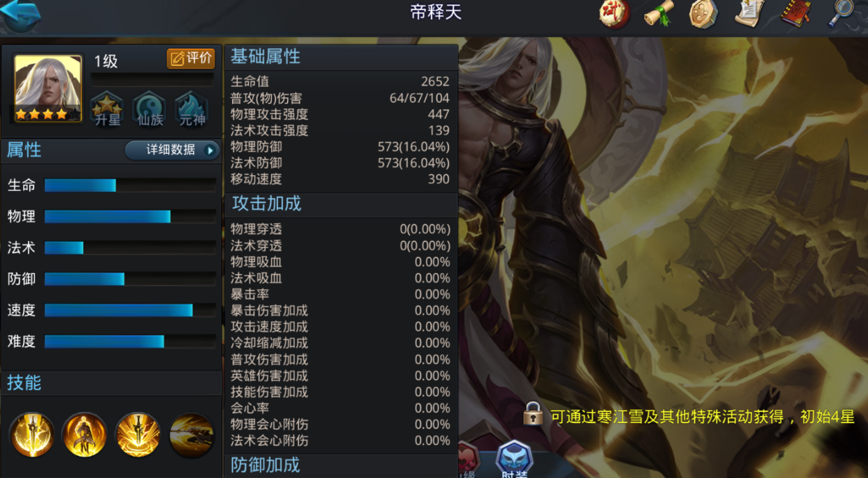Image resolution: width=868 pixels, height=478 pixels.
Task: Click the lock icon beside unlock hint
Action: [x=533, y=413]
